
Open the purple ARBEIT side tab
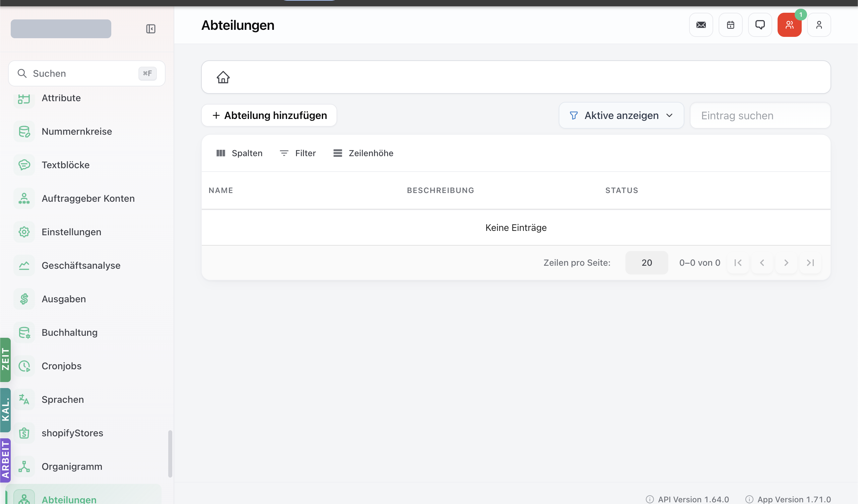coord(5,460)
